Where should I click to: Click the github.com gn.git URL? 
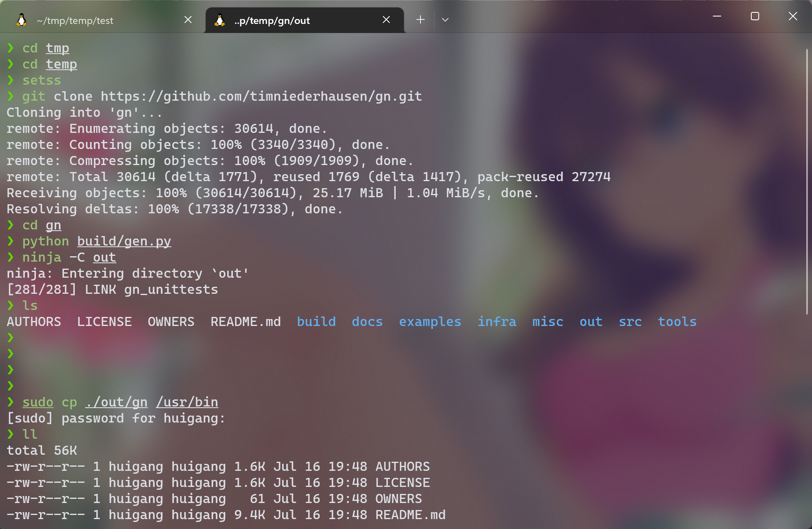(x=261, y=97)
